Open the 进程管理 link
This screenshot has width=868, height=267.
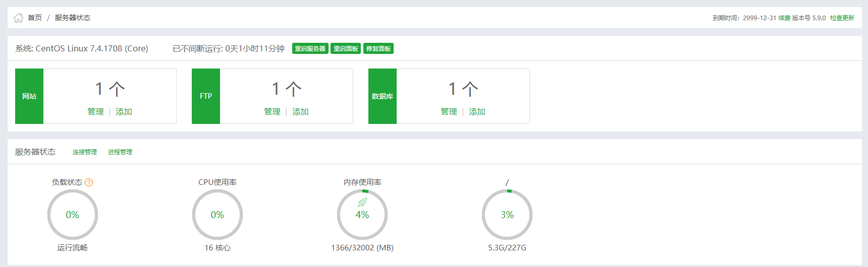pos(120,152)
